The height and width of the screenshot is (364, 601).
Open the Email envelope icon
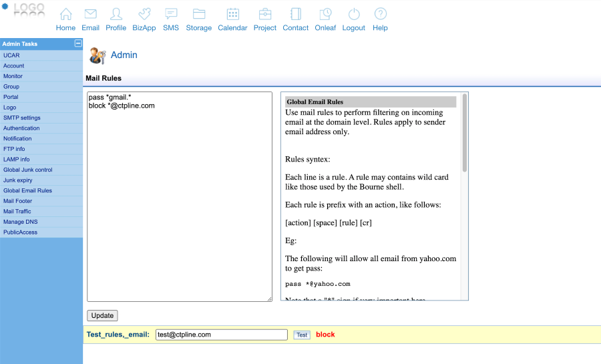[x=90, y=14]
